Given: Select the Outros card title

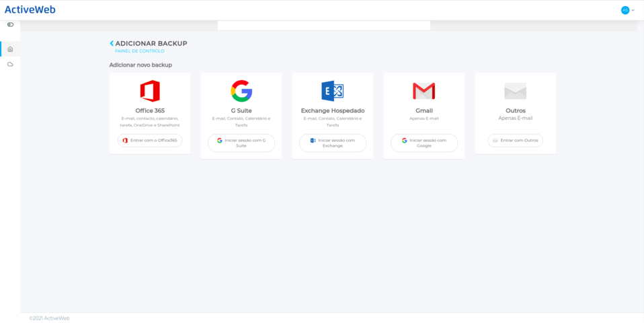Looking at the screenshot, I should (516, 110).
